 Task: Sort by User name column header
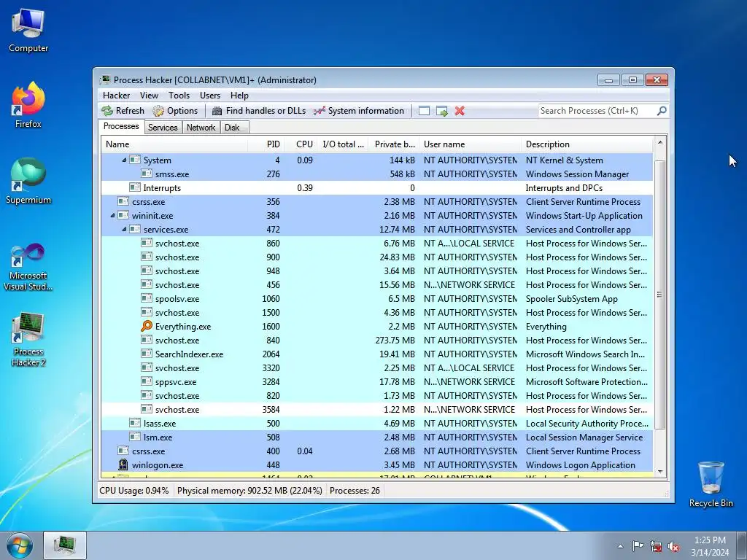(x=471, y=144)
